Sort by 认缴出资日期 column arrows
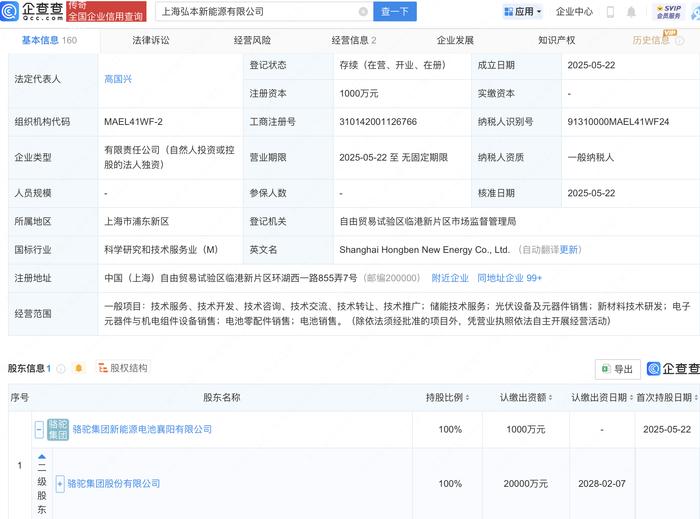Screen dimensions: 700x519 click(x=631, y=397)
